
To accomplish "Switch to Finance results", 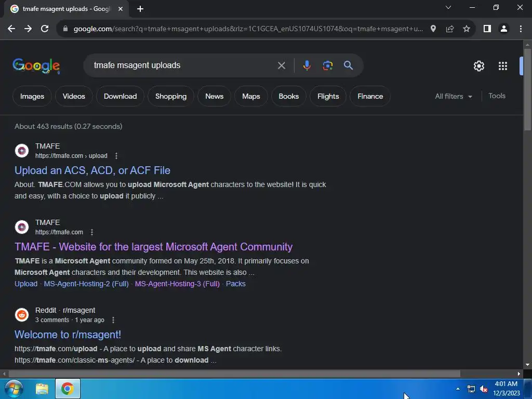I will pos(370,96).
